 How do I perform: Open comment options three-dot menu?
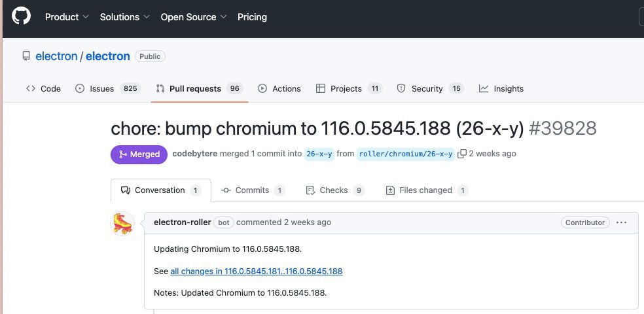[x=622, y=222]
